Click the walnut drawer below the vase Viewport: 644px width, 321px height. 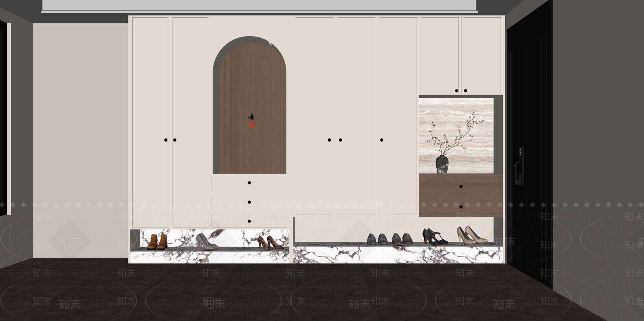click(x=461, y=195)
